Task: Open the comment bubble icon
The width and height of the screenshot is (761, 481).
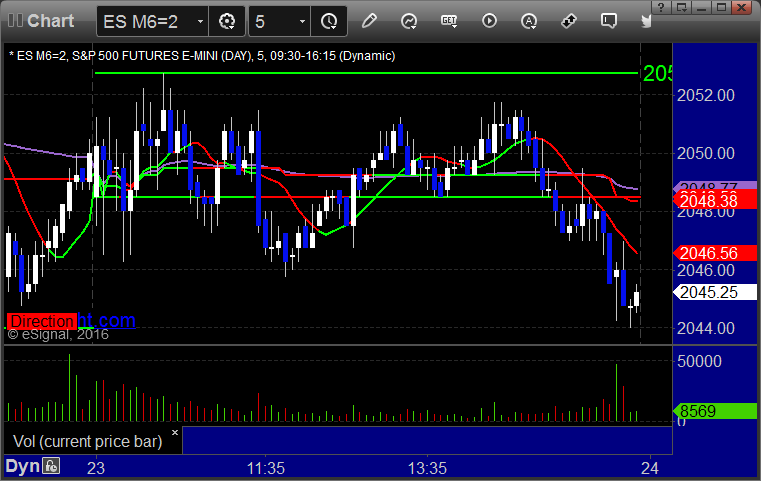Action: click(609, 21)
